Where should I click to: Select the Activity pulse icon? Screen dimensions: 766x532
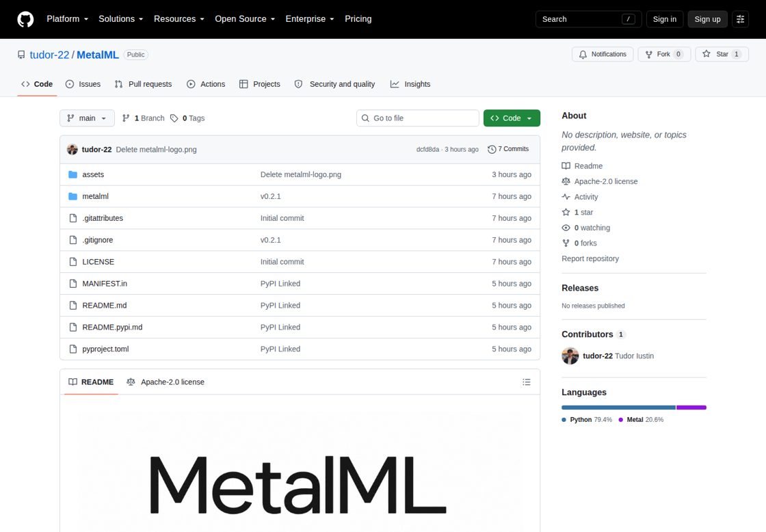pyautogui.click(x=566, y=197)
